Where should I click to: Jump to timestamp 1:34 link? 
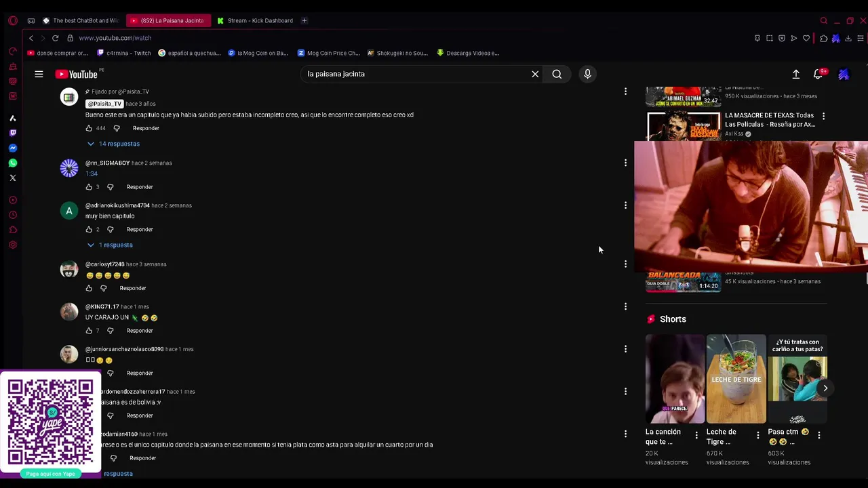[92, 174]
